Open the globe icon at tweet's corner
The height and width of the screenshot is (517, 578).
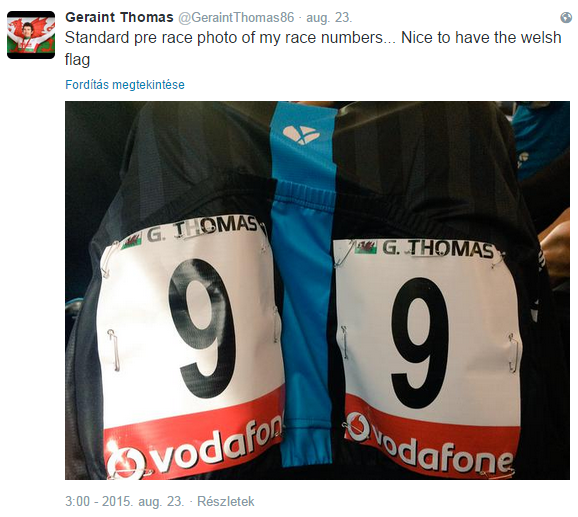[566, 17]
